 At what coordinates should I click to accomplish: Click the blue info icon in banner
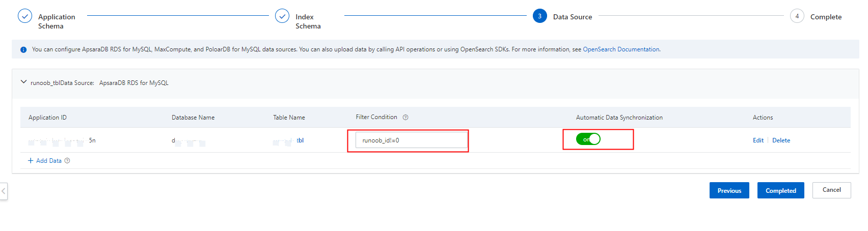(23, 50)
